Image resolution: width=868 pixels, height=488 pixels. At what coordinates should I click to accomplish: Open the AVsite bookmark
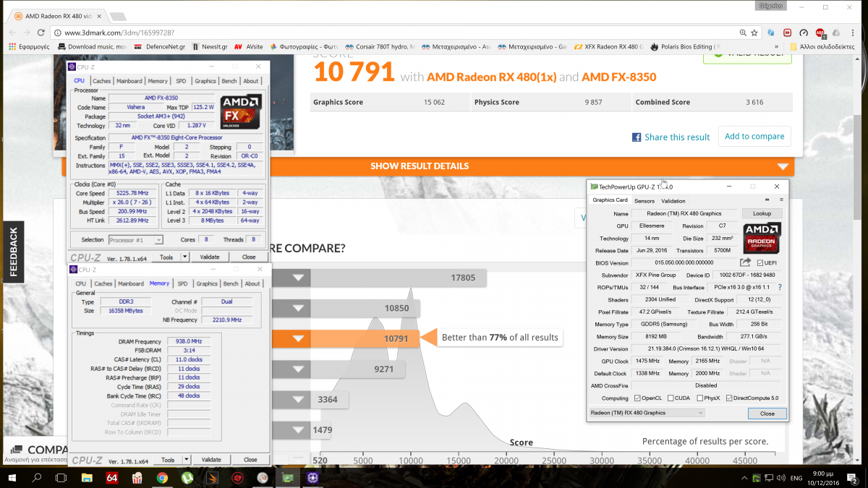click(249, 46)
